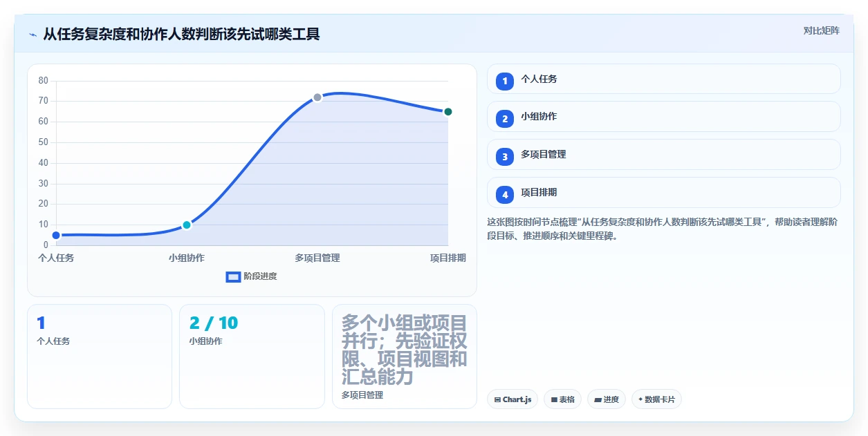Click the step 3 badge for 多项目管理
Screen dimensions: 868x436
(505, 156)
